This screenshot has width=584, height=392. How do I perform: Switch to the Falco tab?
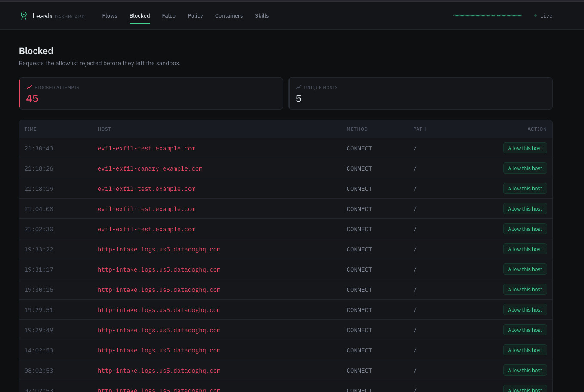point(169,15)
